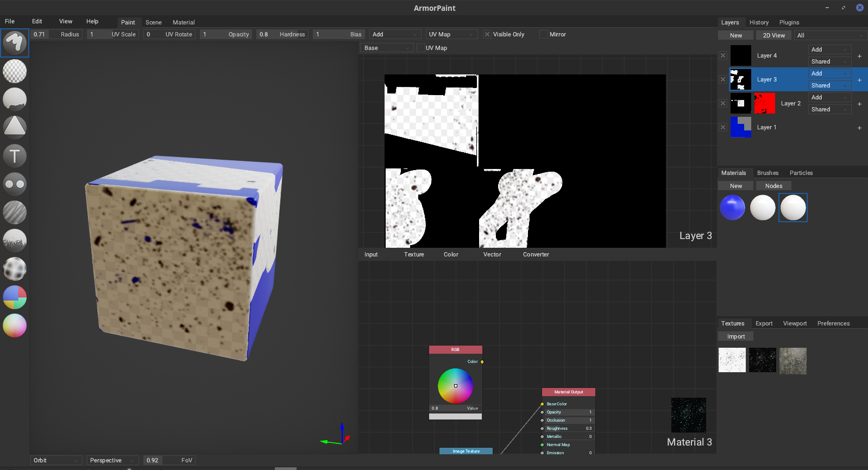The image size is (868, 470).
Task: Select the Clone tool icon
Action: pos(15,184)
